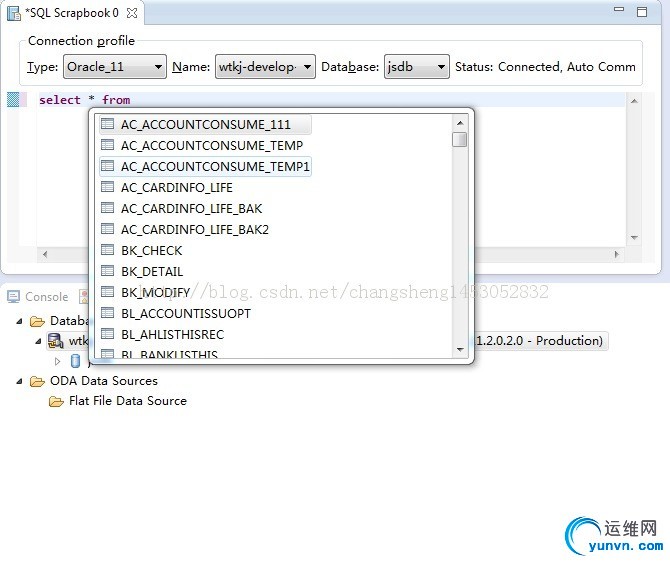Image resolution: width=670 pixels, height=563 pixels.
Task: Click table icon beside AC_CARDINFO_LIFE_BAK
Action: coord(107,208)
